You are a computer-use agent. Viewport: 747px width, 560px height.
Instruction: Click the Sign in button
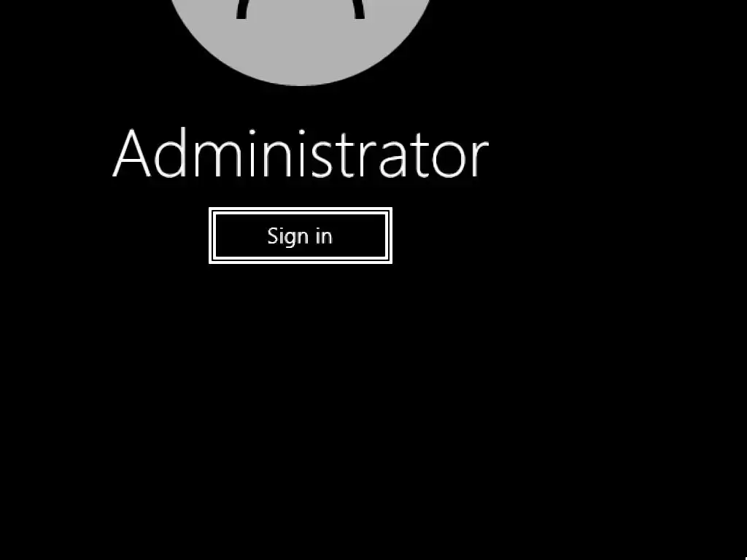coord(300,236)
